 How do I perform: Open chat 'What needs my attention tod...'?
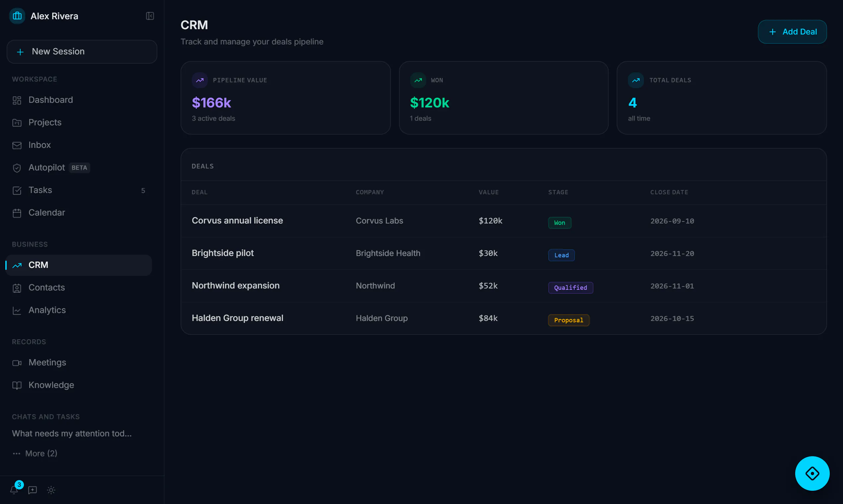coord(72,433)
